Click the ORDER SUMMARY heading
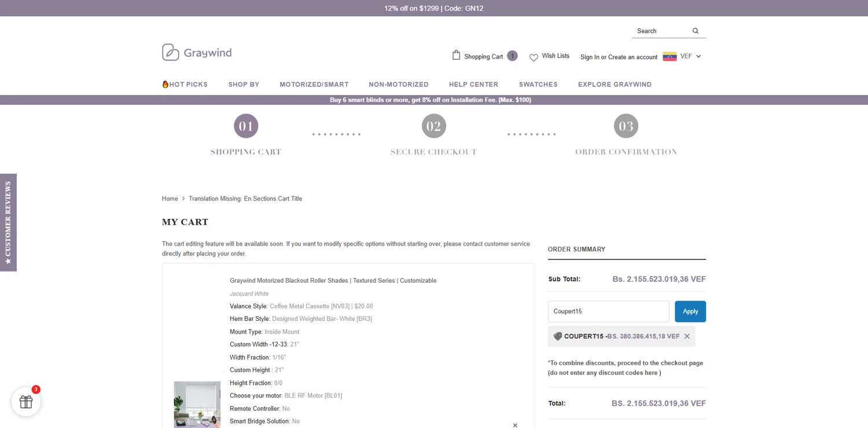The height and width of the screenshot is (428, 868). pyautogui.click(x=576, y=250)
